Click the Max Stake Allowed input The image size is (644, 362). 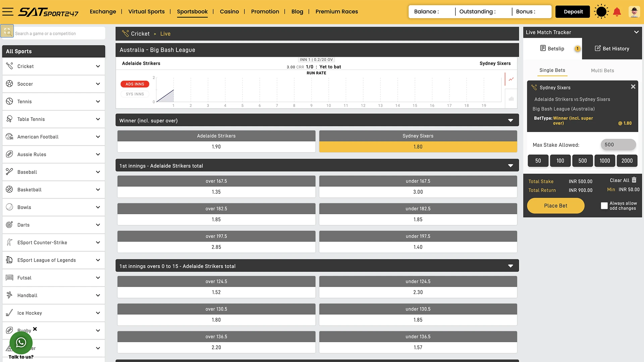pos(618,145)
